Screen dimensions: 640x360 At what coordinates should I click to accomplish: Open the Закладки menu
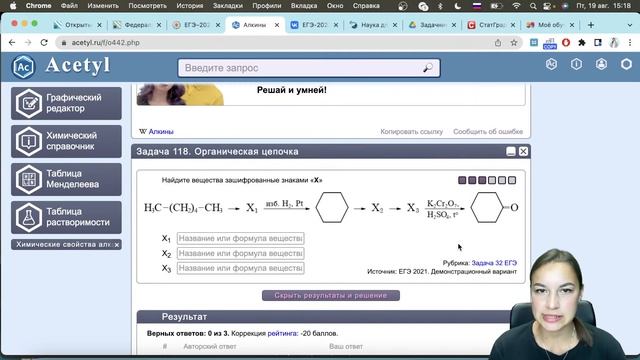pos(227,6)
